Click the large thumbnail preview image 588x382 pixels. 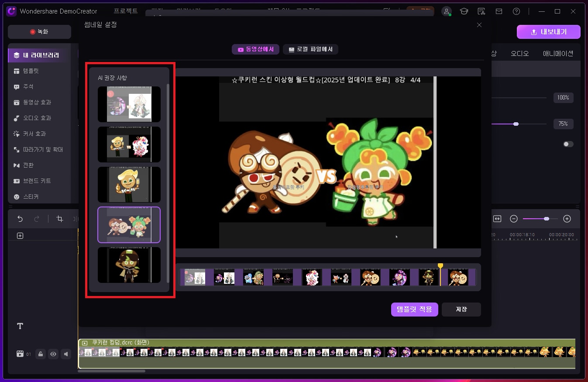pyautogui.click(x=328, y=162)
